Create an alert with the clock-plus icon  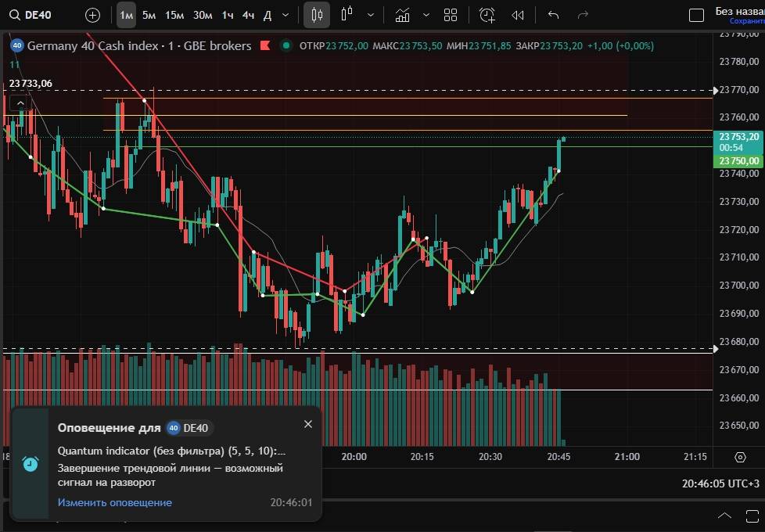487,15
